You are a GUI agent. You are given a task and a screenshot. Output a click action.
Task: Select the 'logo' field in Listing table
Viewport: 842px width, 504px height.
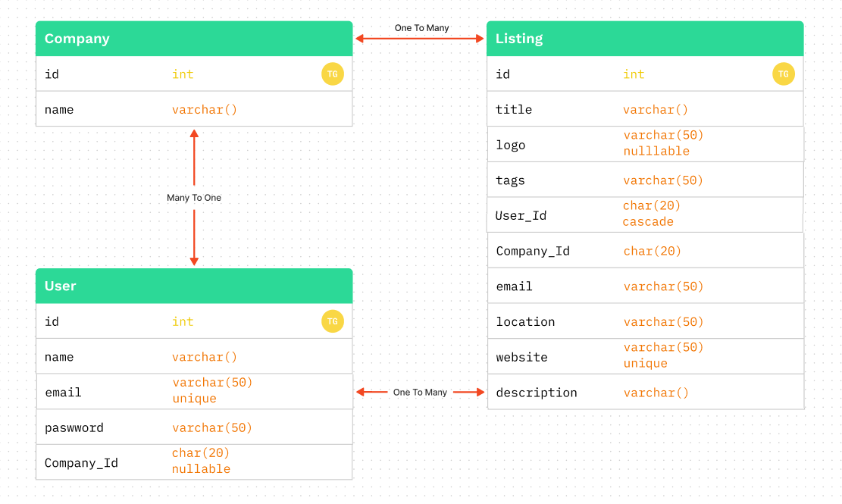click(645, 145)
